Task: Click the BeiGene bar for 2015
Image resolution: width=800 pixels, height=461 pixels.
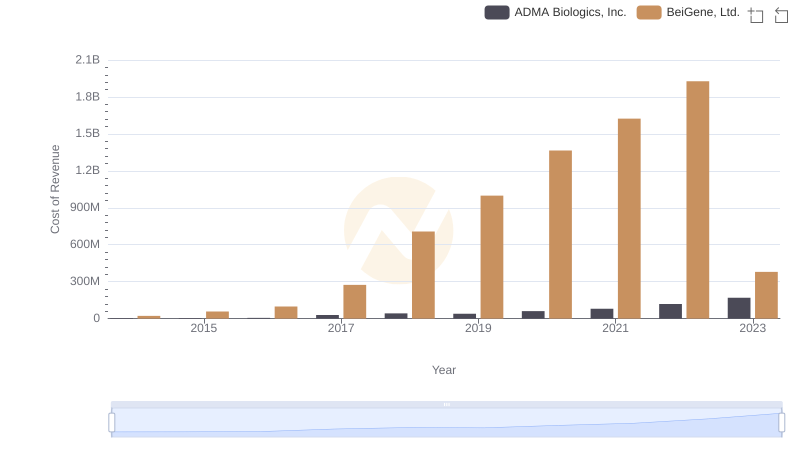Action: pos(217,315)
